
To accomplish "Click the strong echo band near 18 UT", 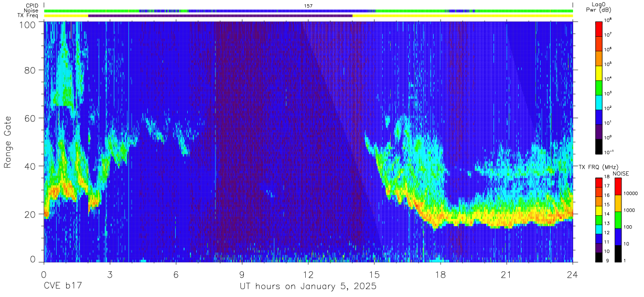I will pyautogui.click(x=441, y=217).
